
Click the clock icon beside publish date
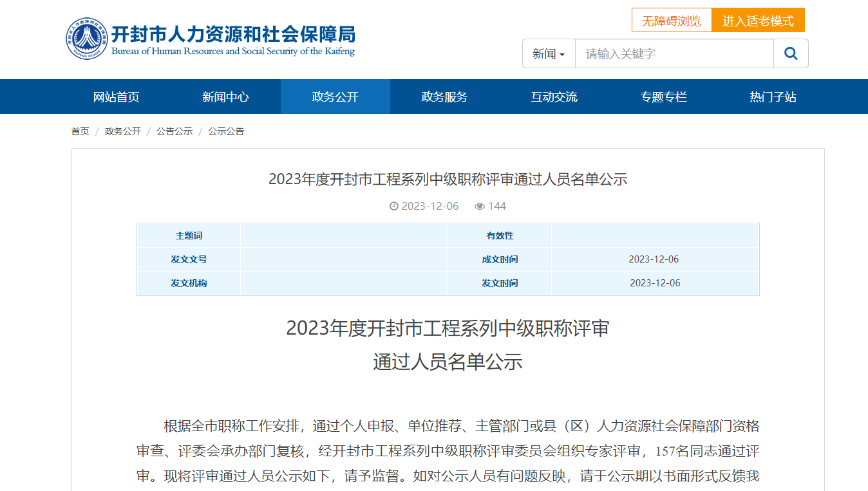[394, 207]
